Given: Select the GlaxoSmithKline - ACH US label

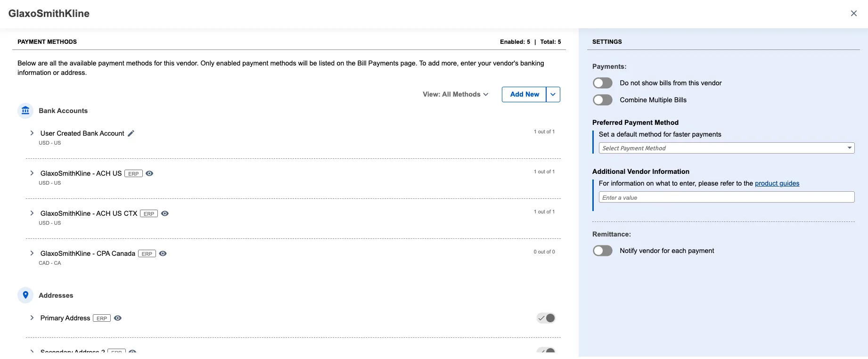Looking at the screenshot, I should point(81,173).
